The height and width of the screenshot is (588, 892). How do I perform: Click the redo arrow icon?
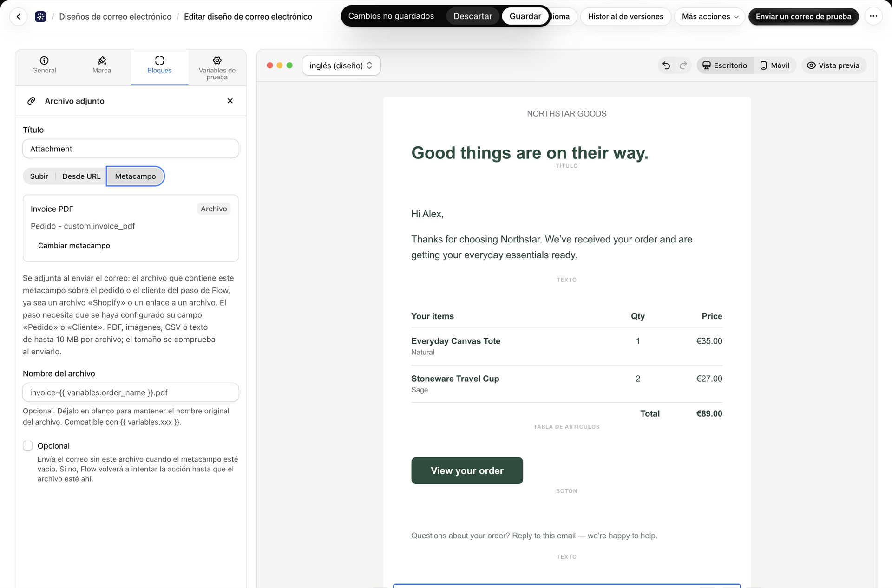point(683,65)
